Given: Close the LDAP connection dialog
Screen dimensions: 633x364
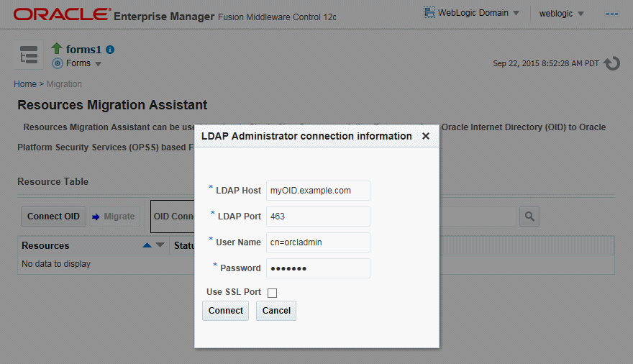Looking at the screenshot, I should [426, 136].
